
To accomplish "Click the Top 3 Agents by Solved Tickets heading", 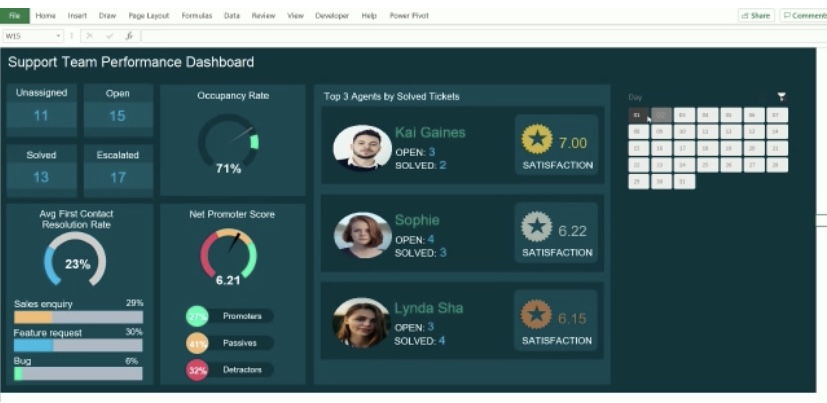I will pos(391,97).
